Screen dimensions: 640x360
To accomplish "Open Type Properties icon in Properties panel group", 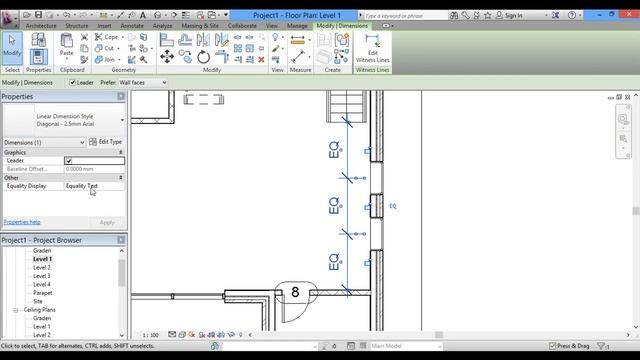I will (38, 40).
